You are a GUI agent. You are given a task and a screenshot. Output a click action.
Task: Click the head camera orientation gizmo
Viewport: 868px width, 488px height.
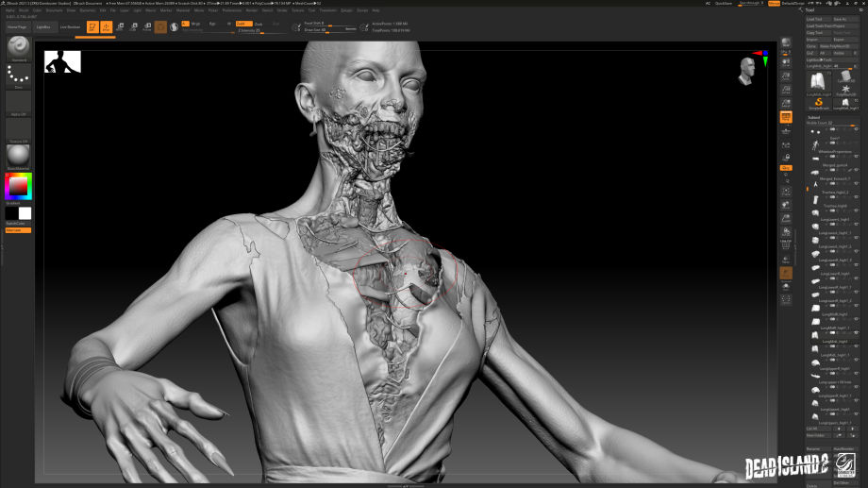pyautogui.click(x=747, y=70)
